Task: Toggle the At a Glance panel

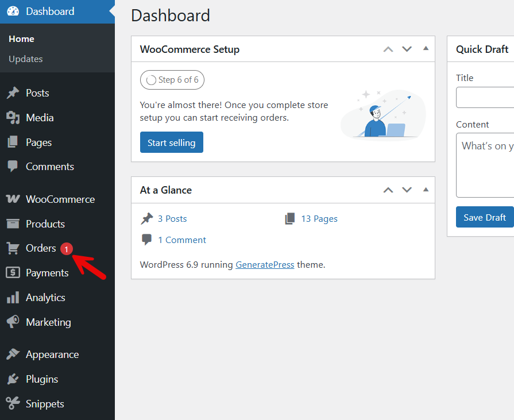Action: click(426, 190)
